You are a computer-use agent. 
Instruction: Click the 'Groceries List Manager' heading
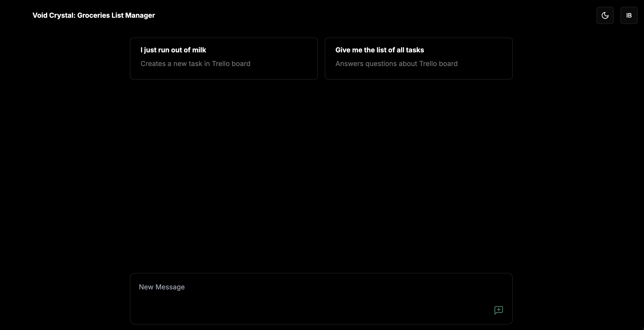pyautogui.click(x=116, y=16)
